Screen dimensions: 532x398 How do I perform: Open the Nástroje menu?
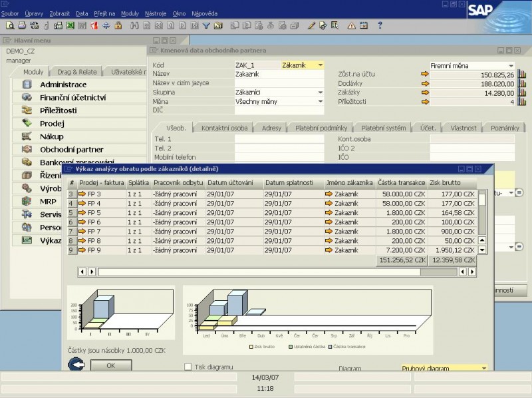[155, 13]
